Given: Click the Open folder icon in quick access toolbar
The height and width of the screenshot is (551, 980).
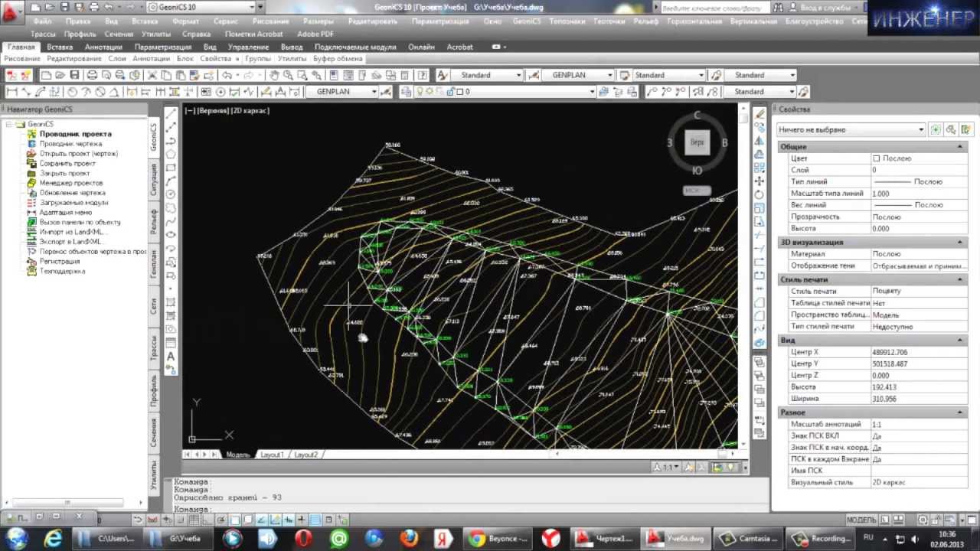Looking at the screenshot, I should pyautogui.click(x=51, y=7).
